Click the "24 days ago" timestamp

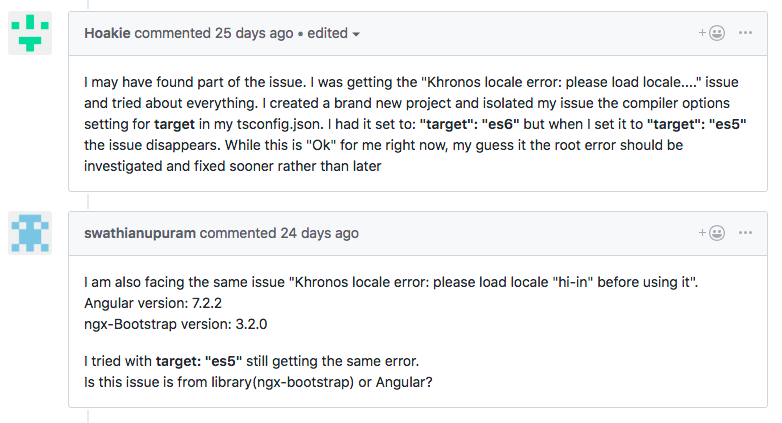click(318, 233)
